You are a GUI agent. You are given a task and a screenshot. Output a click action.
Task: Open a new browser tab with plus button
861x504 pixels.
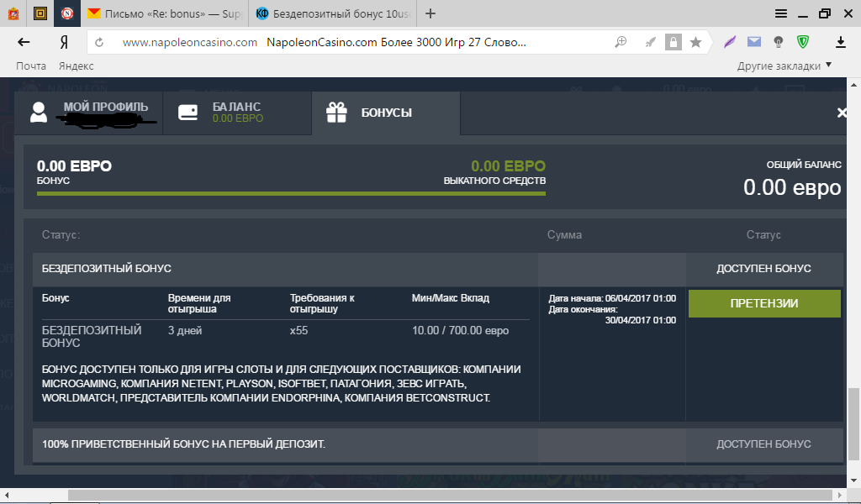430,13
